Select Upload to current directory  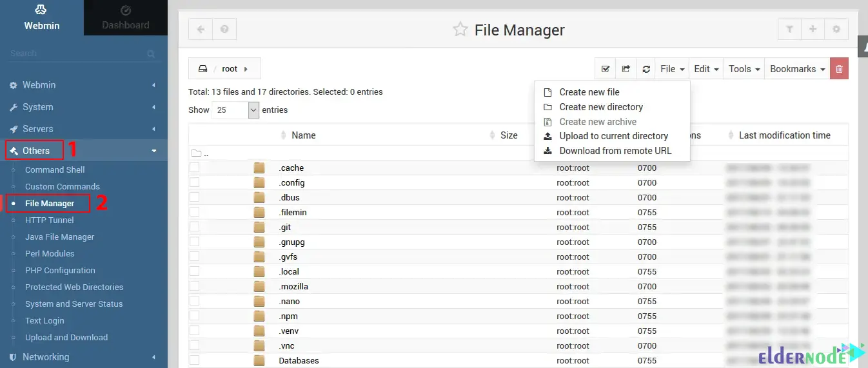pos(612,136)
